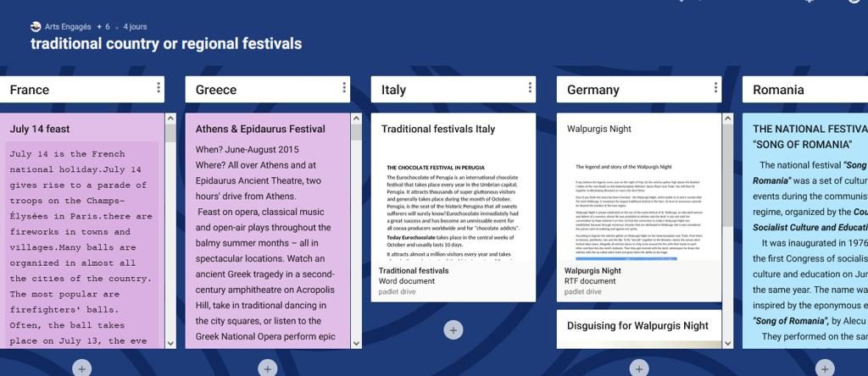Open the Italy column options menu
This screenshot has height=376, width=868.
tap(530, 87)
